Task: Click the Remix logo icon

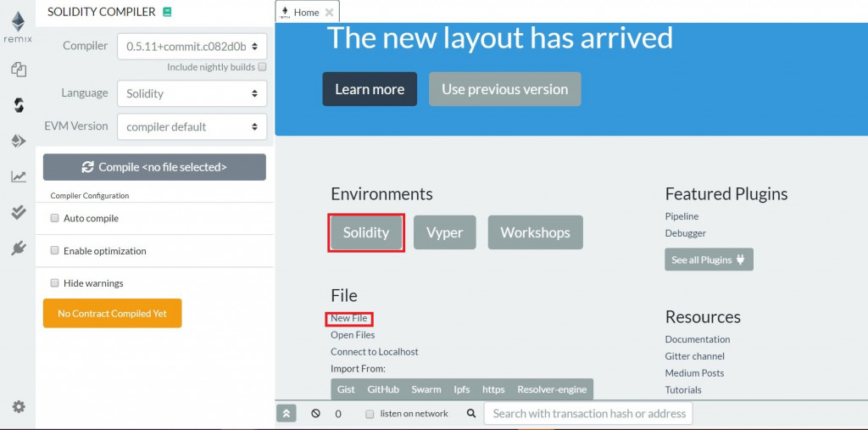Action: pos(19,26)
